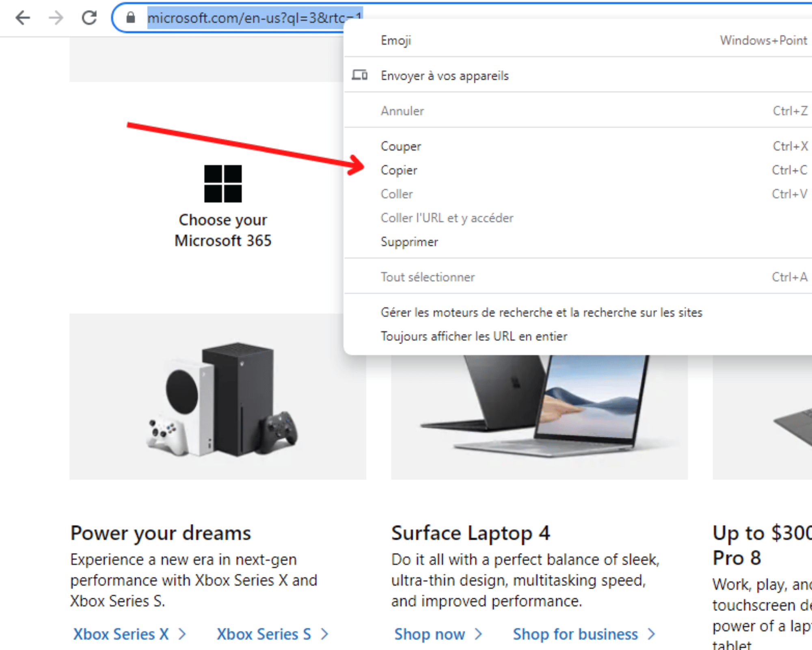Viewport: 812px width, 650px height.
Task: Reload the page with the refresh icon
Action: 89,17
